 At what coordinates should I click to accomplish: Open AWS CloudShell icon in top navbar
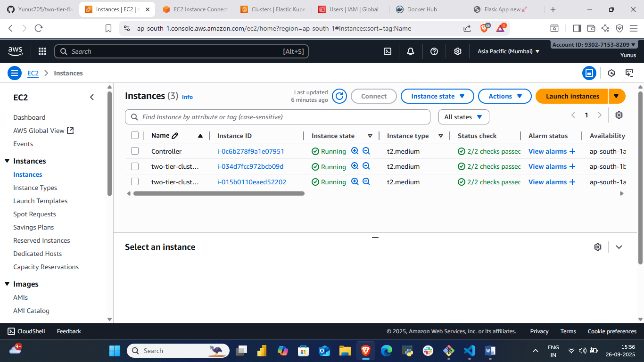(388, 51)
